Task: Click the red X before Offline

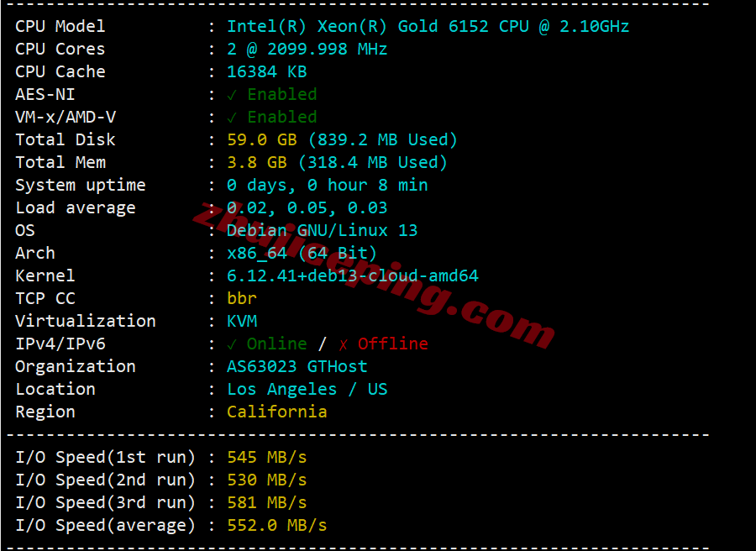Action: (343, 344)
